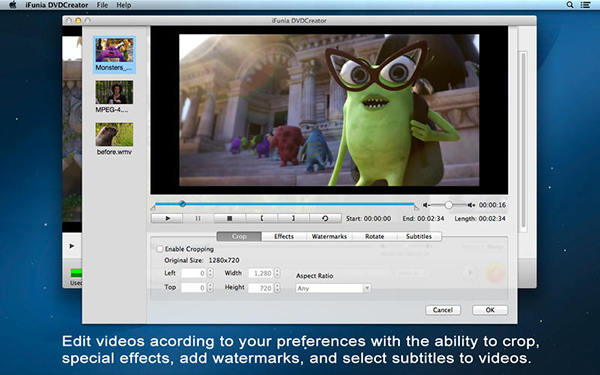Click the Height crop value field

[261, 288]
